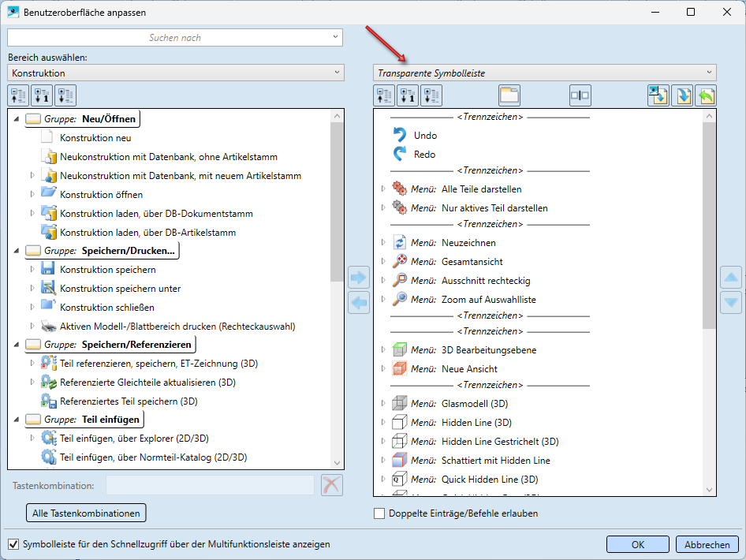
Task: Click the Hidden Line Gestrichelt icon
Action: [400, 441]
